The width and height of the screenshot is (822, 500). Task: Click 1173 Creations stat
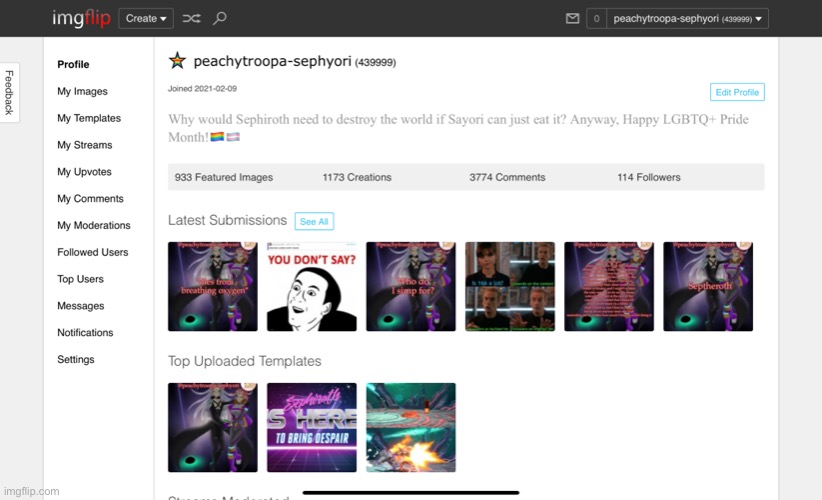[357, 177]
